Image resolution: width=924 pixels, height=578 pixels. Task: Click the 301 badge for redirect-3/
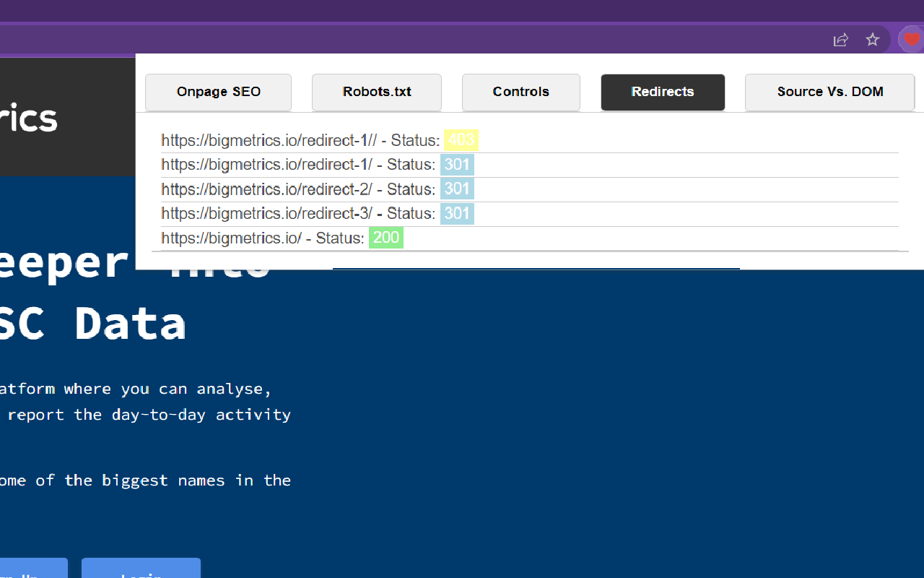pos(457,214)
